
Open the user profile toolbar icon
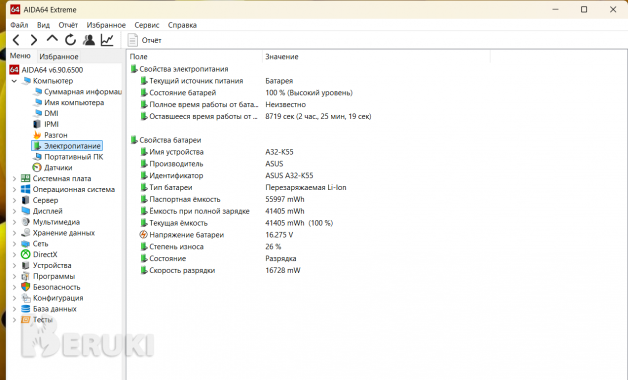click(89, 40)
